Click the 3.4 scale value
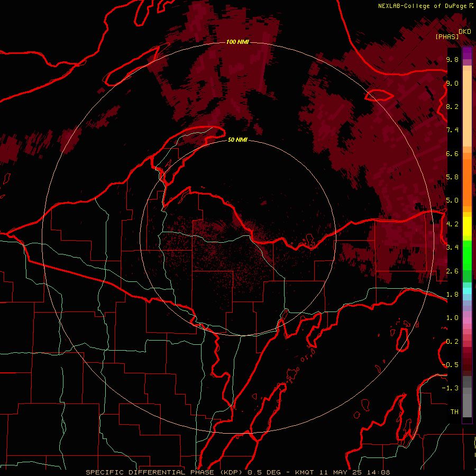Viewport: 476px width, 476px height. (x=452, y=248)
